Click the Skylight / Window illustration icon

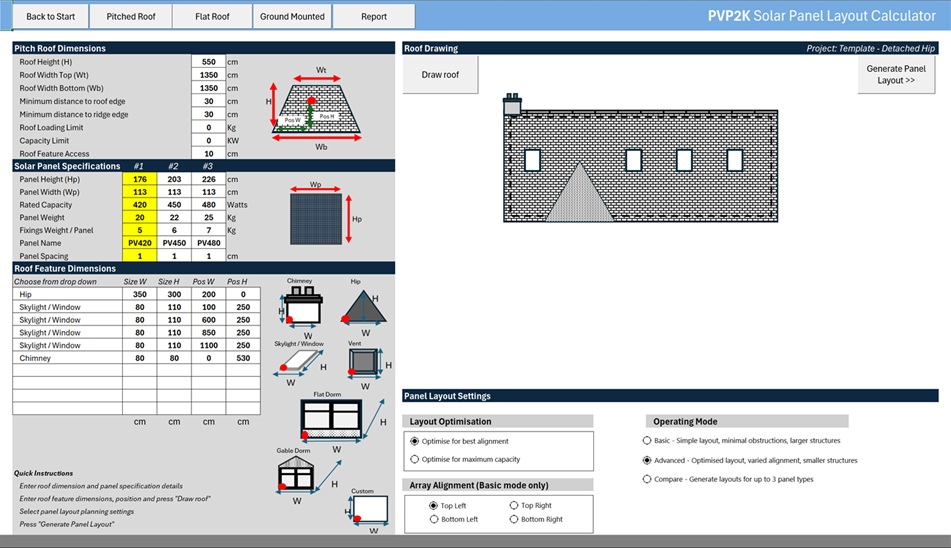[x=301, y=361]
